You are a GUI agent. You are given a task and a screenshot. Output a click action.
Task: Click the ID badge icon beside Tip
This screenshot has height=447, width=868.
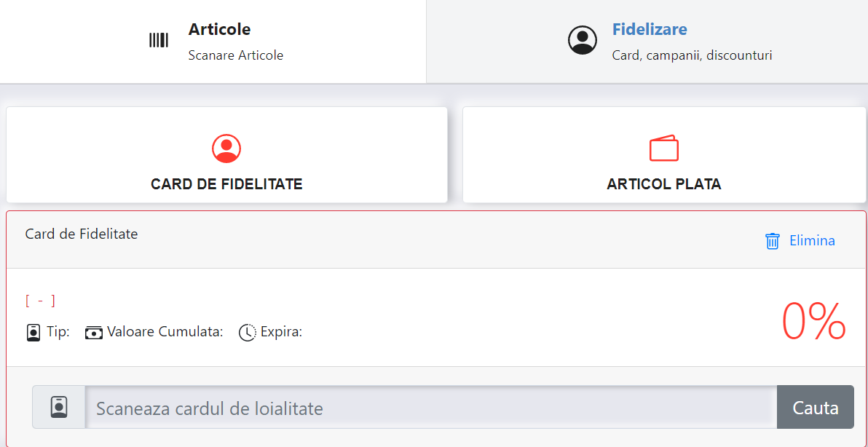click(33, 333)
